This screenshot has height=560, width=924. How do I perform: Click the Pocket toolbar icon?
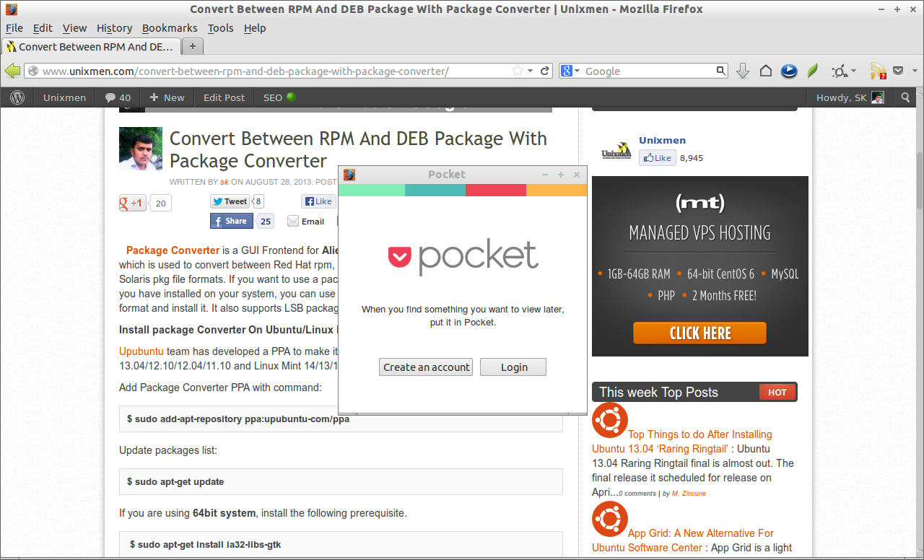[898, 71]
